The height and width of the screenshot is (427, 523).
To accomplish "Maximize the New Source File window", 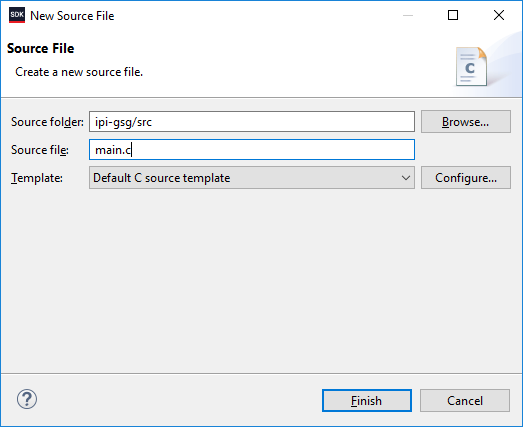I will [x=453, y=15].
